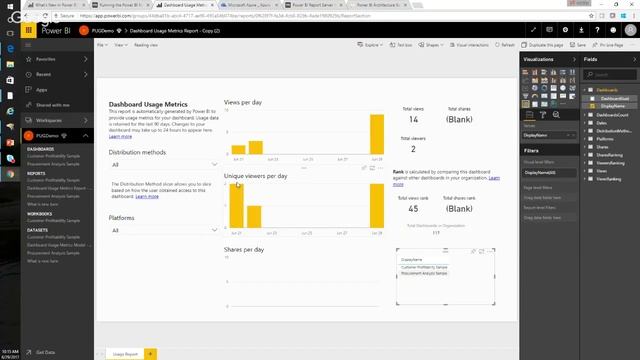Toggle the left navigation hamburger menu
Image resolution: width=640 pixels, height=360 pixels.
point(28,45)
